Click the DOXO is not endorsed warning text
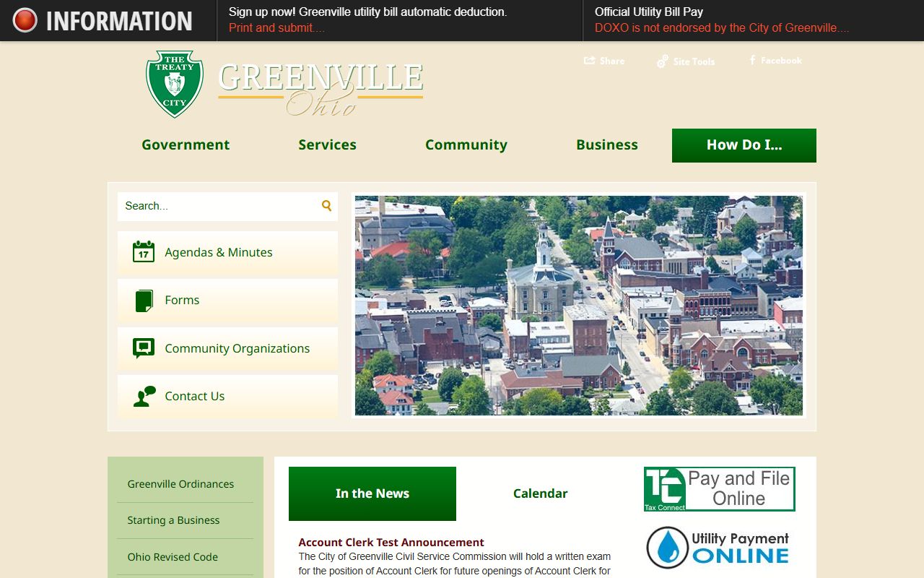The image size is (924, 578). [x=722, y=28]
